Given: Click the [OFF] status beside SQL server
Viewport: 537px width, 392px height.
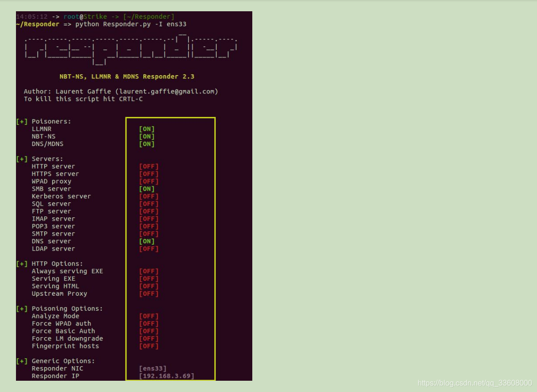Looking at the screenshot, I should [x=148, y=204].
